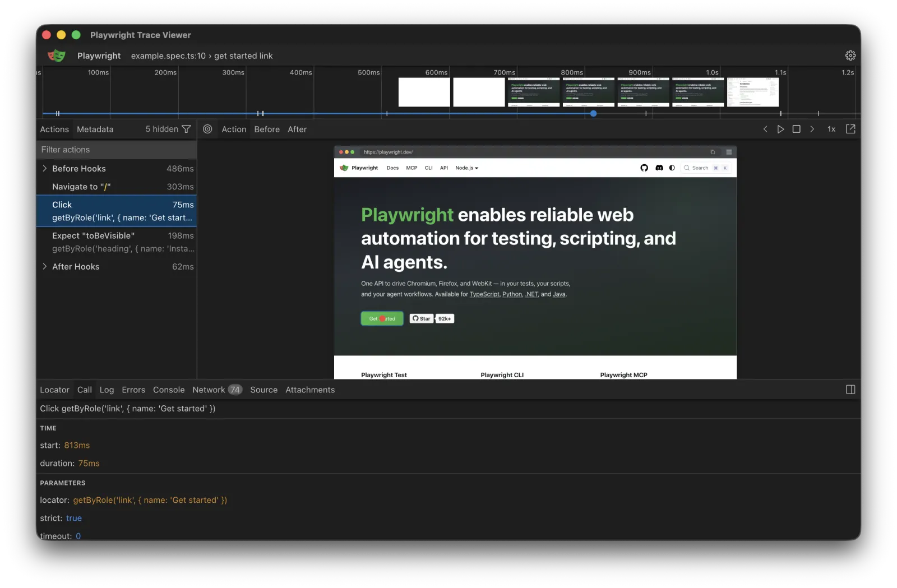Screen dimensions: 897x588
Task: Select the first blank timeline thumbnail
Action: pos(424,92)
